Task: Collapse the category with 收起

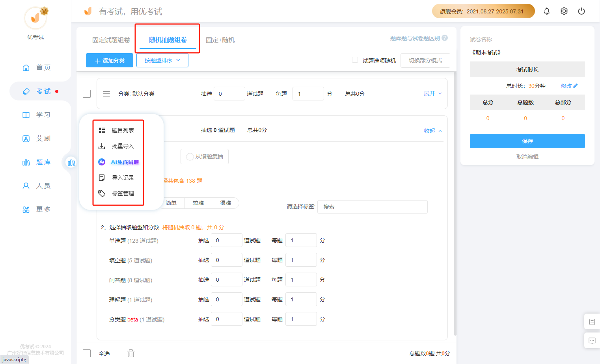Action: coord(433,131)
